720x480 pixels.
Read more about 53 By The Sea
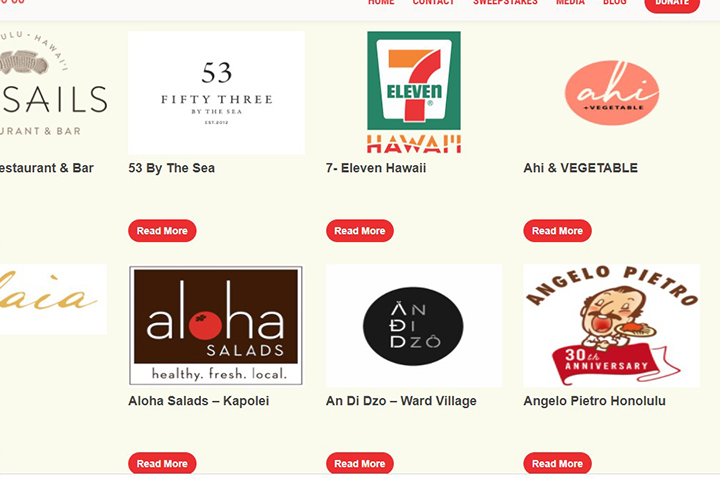pos(162,231)
